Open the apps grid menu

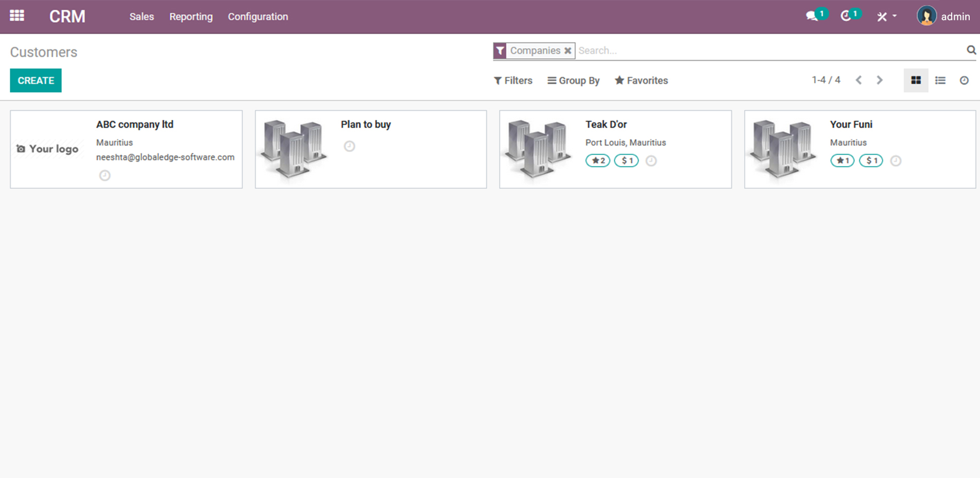[17, 16]
